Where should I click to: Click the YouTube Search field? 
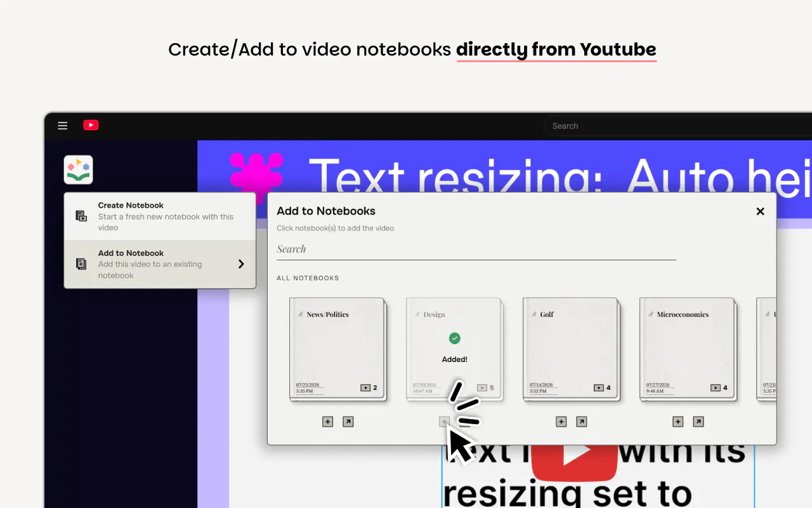pos(678,126)
